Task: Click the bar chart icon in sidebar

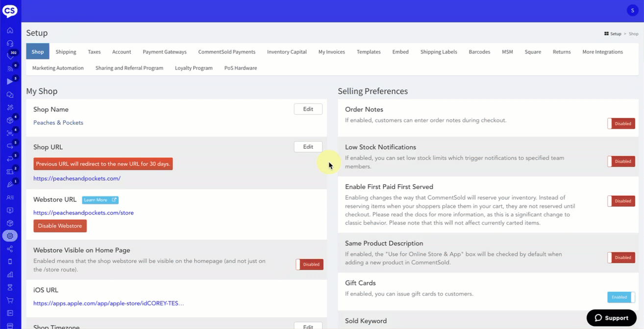Action: (x=10, y=275)
